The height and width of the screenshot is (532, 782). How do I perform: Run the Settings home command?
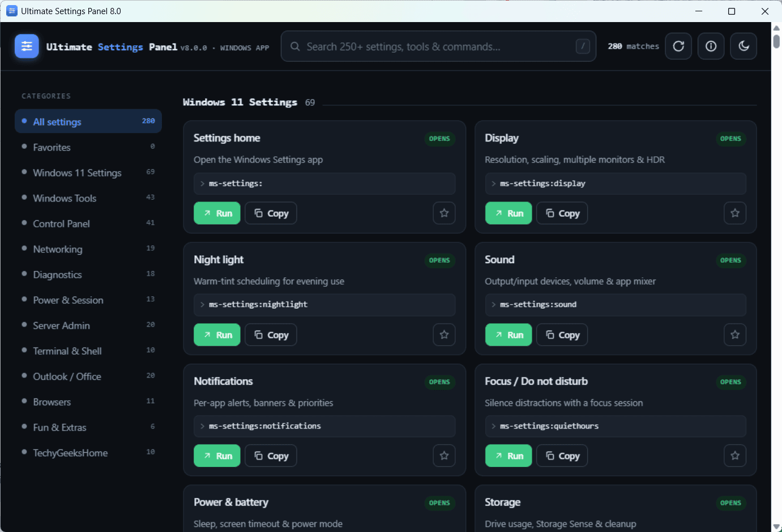point(217,213)
